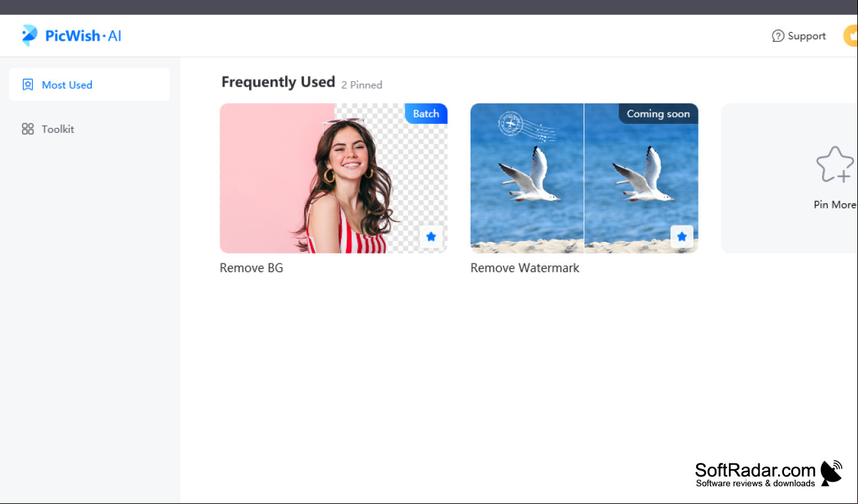Click the Toolkit grid icon
This screenshot has height=504, width=858.
(28, 129)
